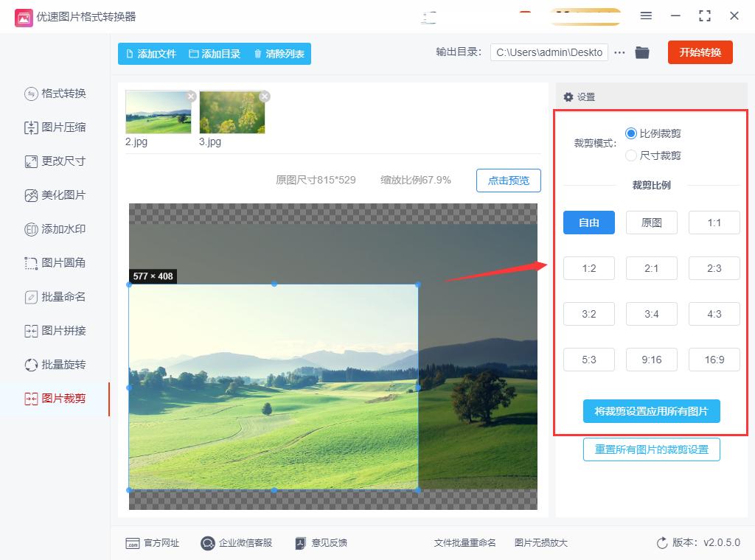755x560 pixels.
Task: Switch to the 批量旋转 batch rotate tool
Action: (60, 365)
